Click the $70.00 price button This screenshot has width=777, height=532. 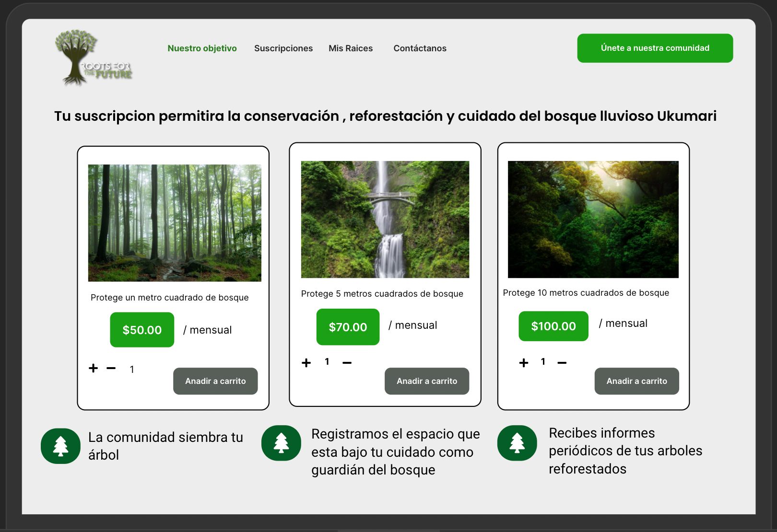click(x=348, y=327)
